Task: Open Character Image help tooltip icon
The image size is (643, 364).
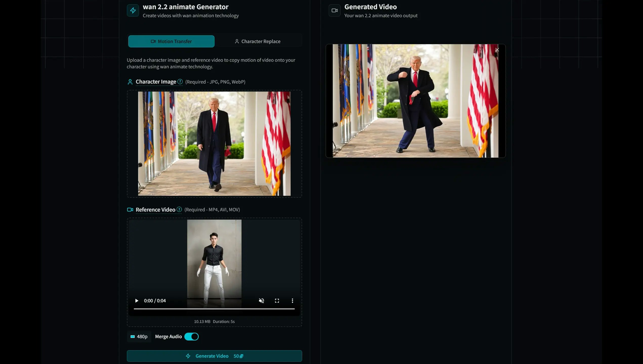Action: [180, 82]
